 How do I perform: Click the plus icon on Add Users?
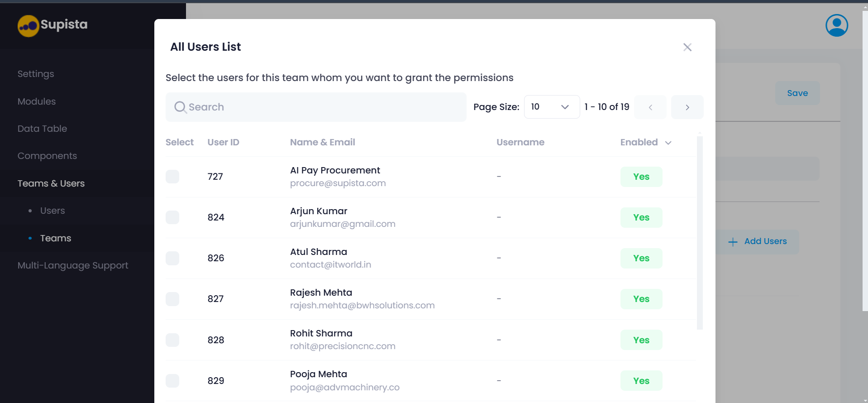click(732, 241)
